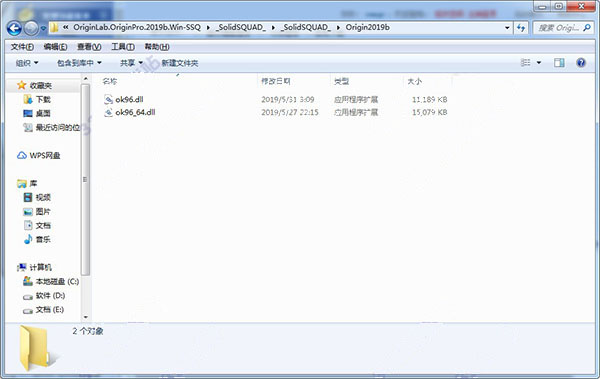
Task: Open the 帮助(H) menu
Action: click(x=157, y=47)
